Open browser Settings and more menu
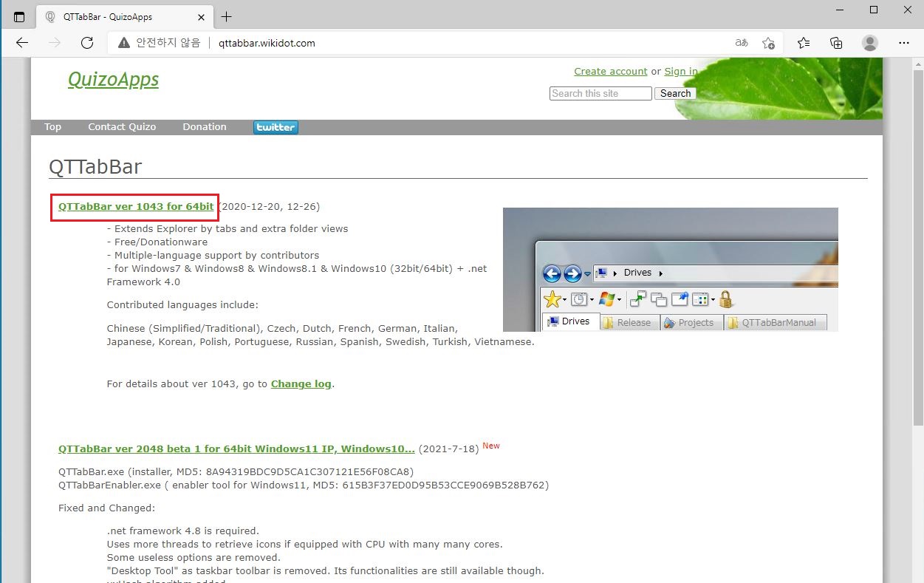This screenshot has width=924, height=583. [x=903, y=43]
